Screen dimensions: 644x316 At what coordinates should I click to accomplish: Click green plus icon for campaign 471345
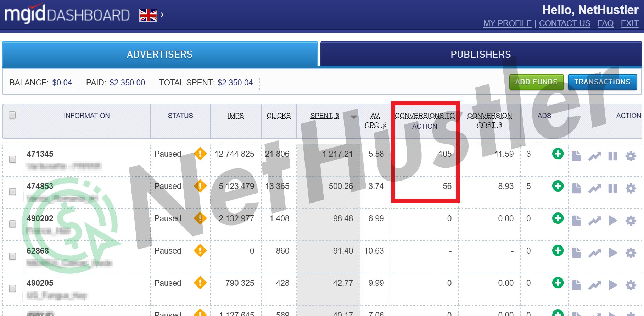[x=558, y=154]
